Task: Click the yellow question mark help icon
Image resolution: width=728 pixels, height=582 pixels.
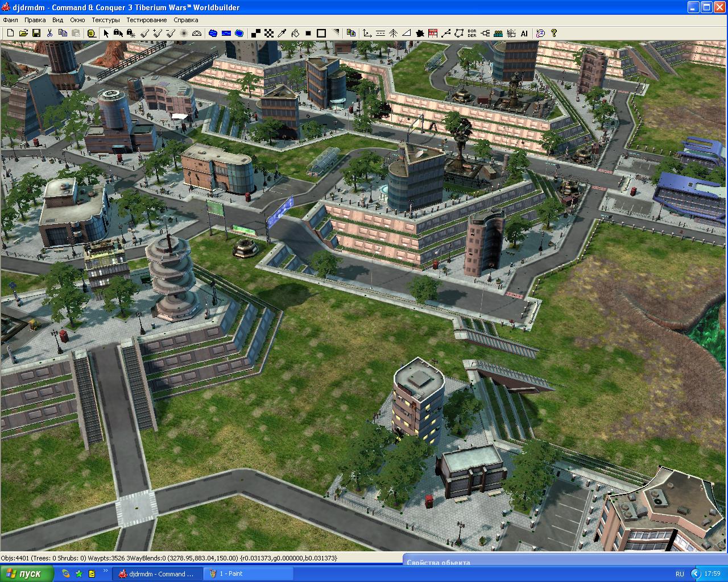Action: (x=554, y=34)
